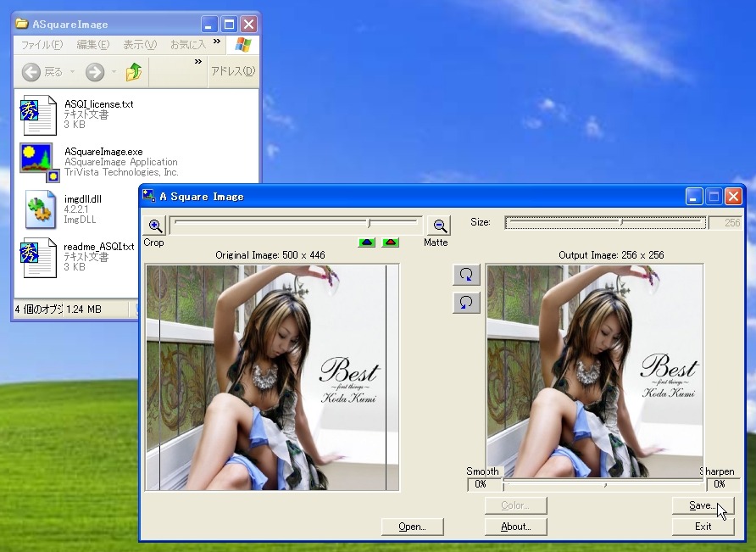Click the アドレス(D) address bar label
The image size is (756, 552).
pyautogui.click(x=233, y=71)
